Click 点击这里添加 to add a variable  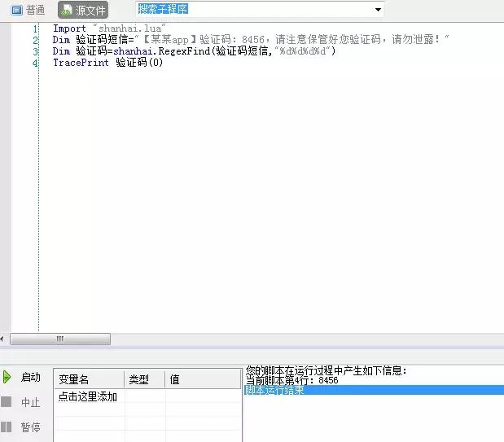pyautogui.click(x=87, y=396)
